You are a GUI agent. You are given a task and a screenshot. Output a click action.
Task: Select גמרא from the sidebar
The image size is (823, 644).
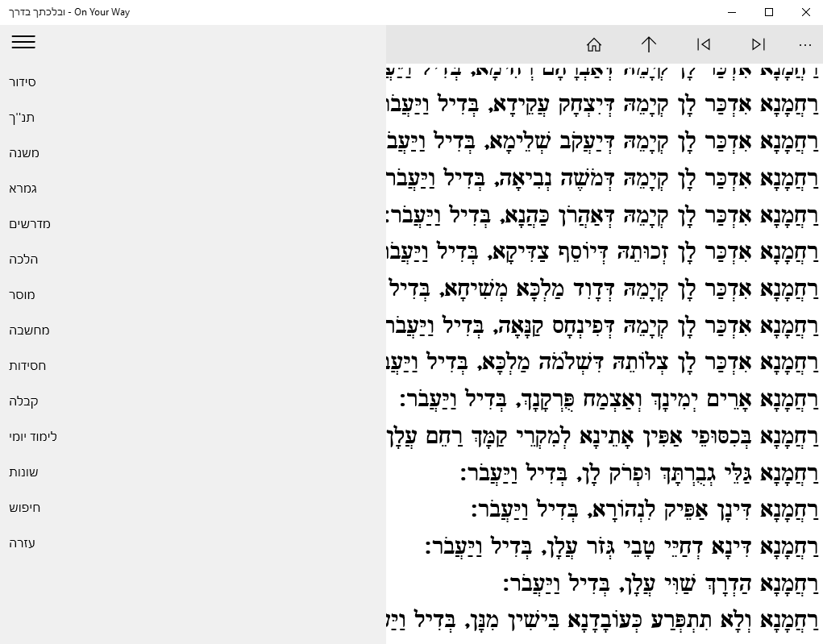[x=23, y=189]
